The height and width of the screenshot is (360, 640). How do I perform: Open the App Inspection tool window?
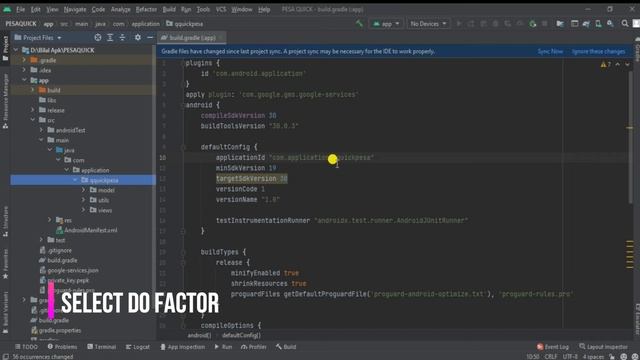[182, 347]
